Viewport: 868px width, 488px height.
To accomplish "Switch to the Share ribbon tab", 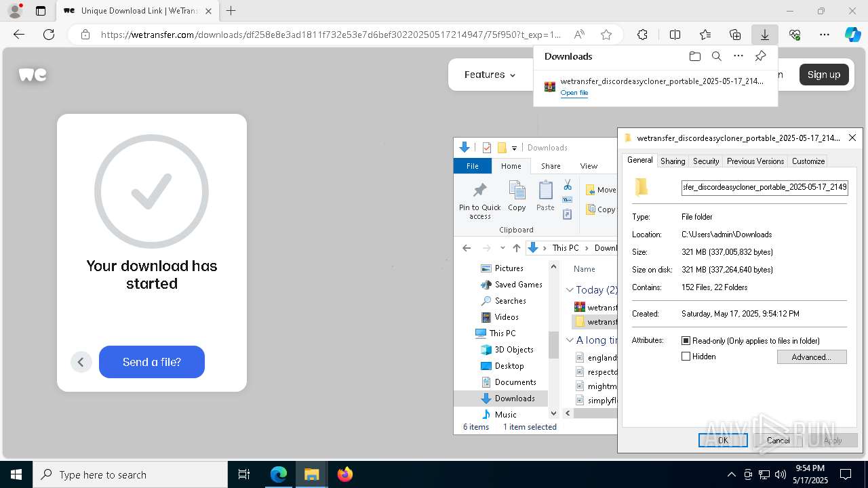I will point(551,166).
